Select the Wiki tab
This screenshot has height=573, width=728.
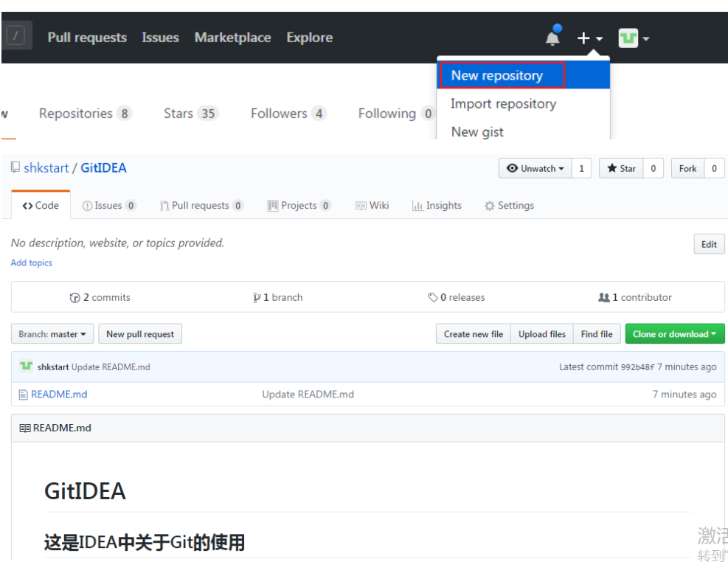pyautogui.click(x=372, y=205)
